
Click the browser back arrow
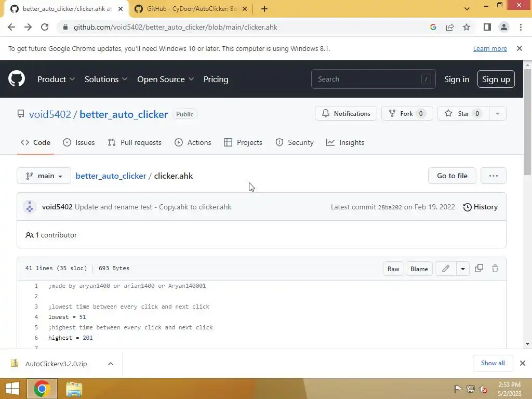11,27
